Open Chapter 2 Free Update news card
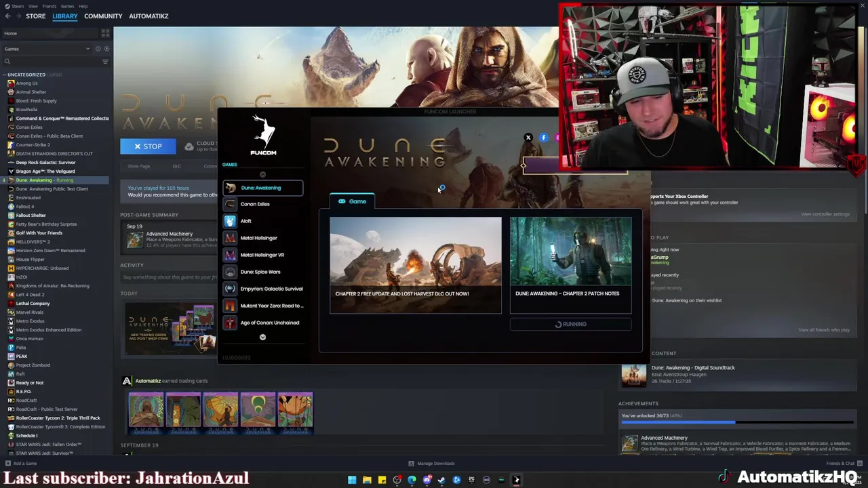Viewport: 868px width, 488px height. coord(416,265)
